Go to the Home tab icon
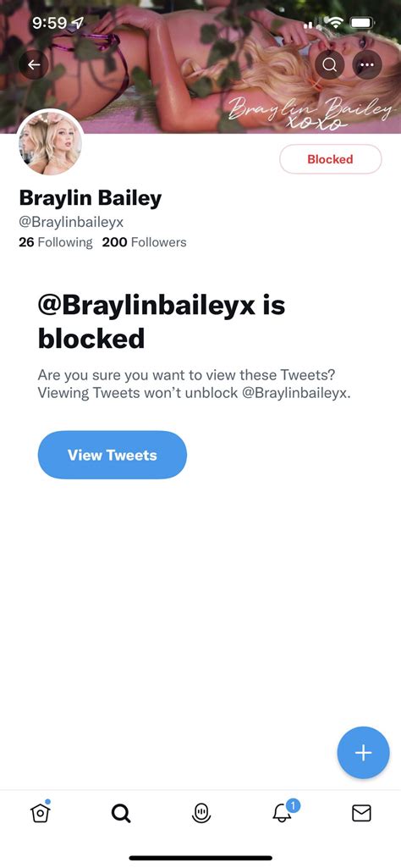401x868 pixels. tap(40, 812)
